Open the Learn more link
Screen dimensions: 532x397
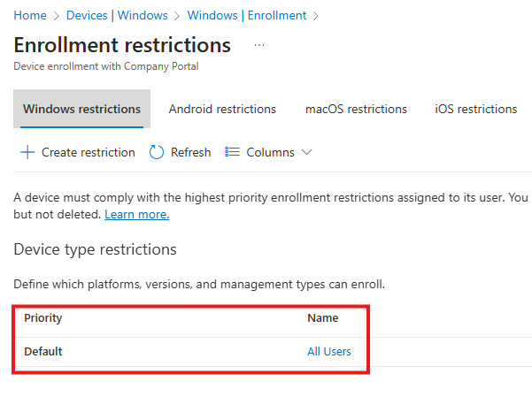(136, 214)
